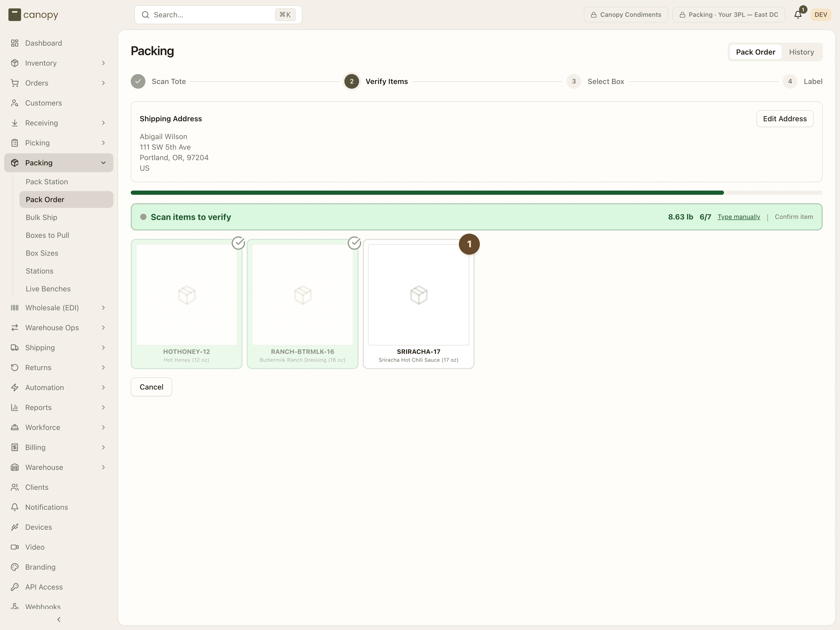Click the Canopy Condiments client selector
Image resolution: width=840 pixels, height=630 pixels.
[626, 15]
